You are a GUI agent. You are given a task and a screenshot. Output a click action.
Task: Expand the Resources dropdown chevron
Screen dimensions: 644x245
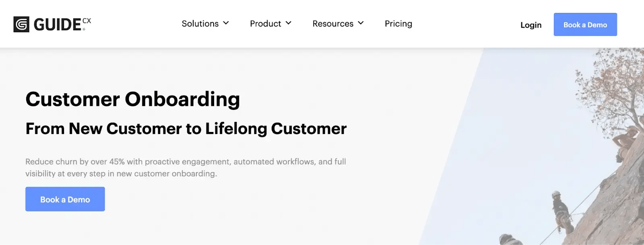coord(361,23)
